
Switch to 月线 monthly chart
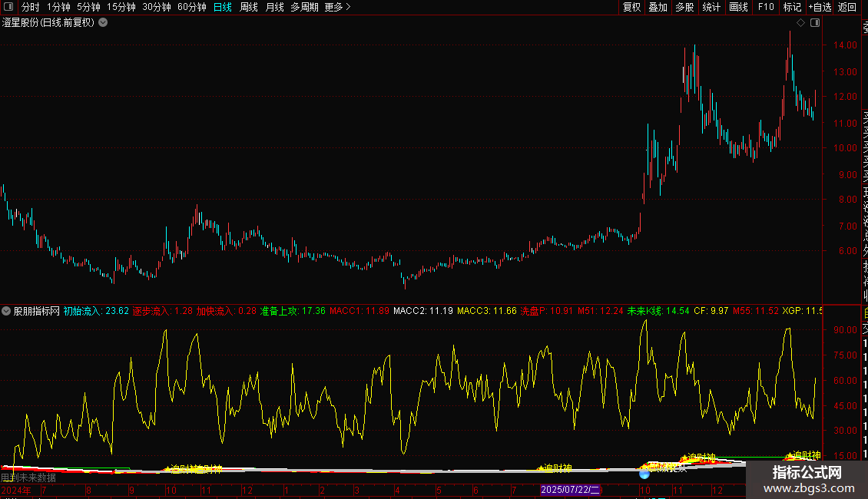click(274, 7)
